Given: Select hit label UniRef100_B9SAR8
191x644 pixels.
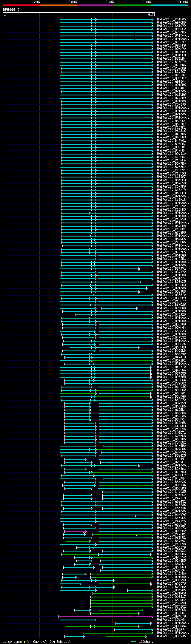Looking at the screenshot, I should [x=171, y=308].
